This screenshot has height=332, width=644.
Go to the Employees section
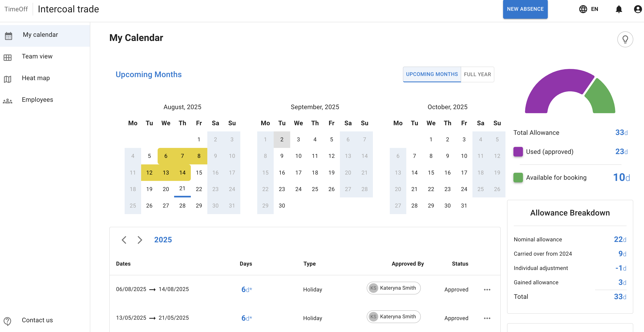[x=37, y=99]
